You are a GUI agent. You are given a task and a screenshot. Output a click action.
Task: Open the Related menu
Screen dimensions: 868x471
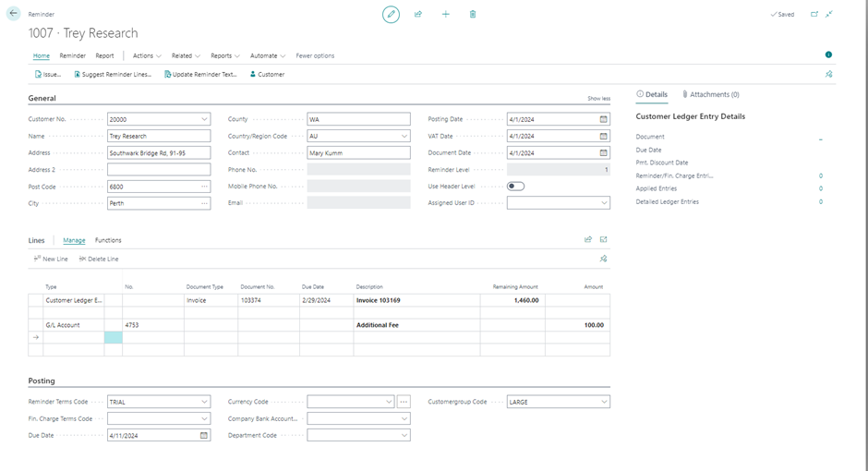click(x=186, y=56)
